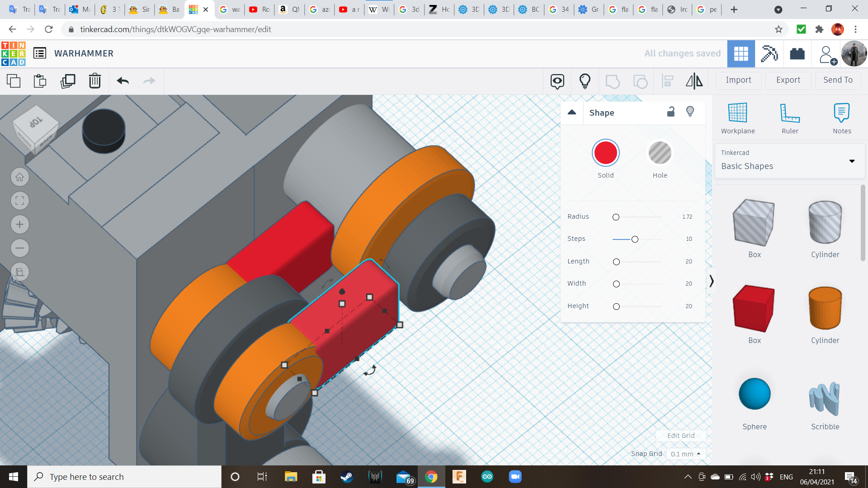Open the Bricks view icon
This screenshot has width=868, height=488.
tap(797, 54)
